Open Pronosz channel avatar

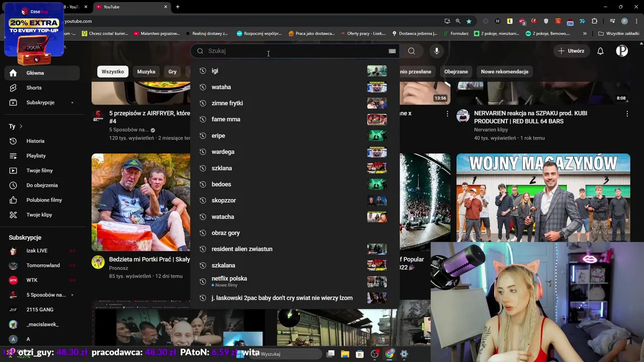tap(98, 262)
